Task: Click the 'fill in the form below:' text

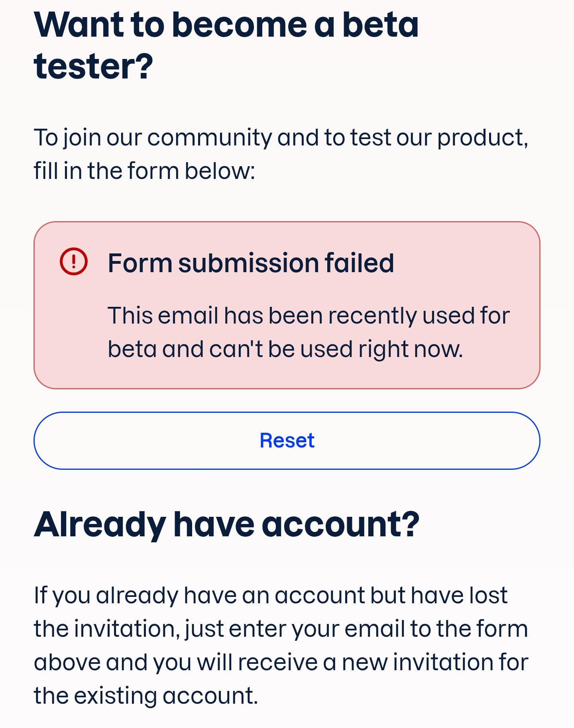Action: pos(144,171)
